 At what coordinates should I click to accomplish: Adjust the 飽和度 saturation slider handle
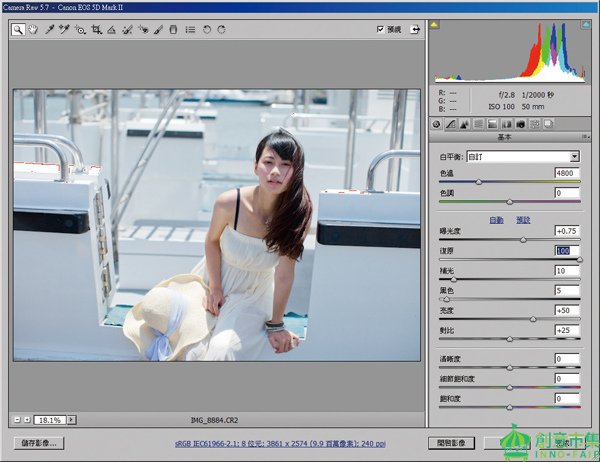tap(510, 408)
